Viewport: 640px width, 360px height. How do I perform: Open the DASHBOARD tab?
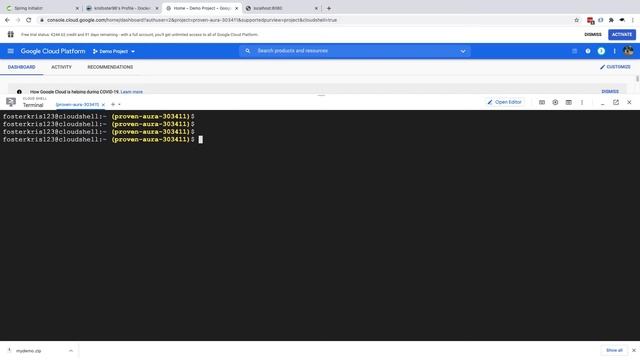[22, 67]
